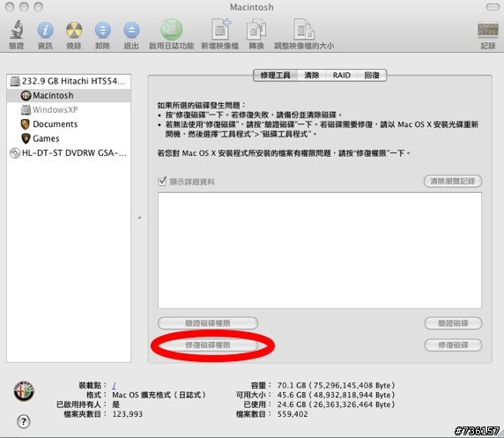Click the Resize Image toolbar icon

304,30
